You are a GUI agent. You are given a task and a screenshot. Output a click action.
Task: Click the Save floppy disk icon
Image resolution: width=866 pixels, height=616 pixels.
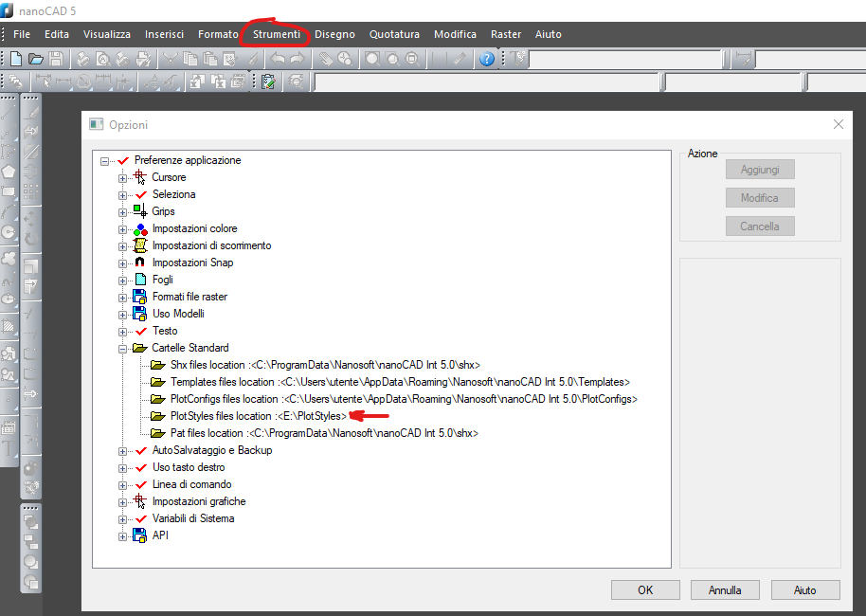pyautogui.click(x=56, y=59)
